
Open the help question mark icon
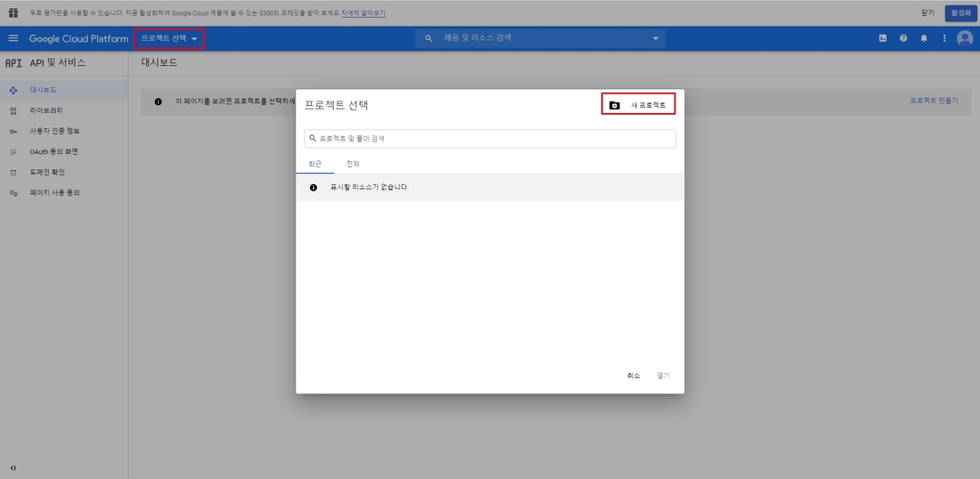(x=903, y=38)
